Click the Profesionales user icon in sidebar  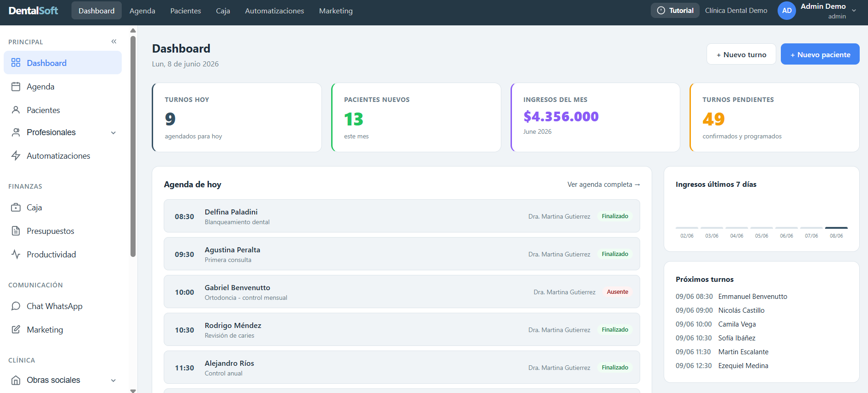pos(16,132)
